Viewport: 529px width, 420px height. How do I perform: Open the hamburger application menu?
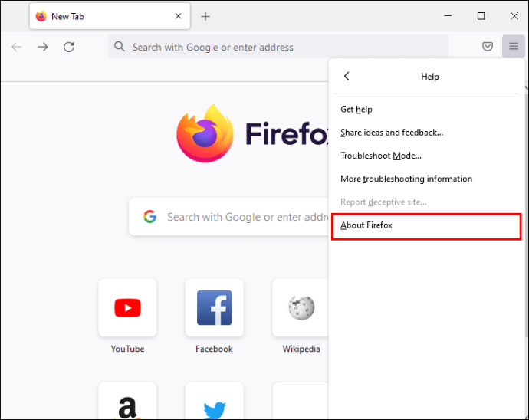(x=514, y=46)
